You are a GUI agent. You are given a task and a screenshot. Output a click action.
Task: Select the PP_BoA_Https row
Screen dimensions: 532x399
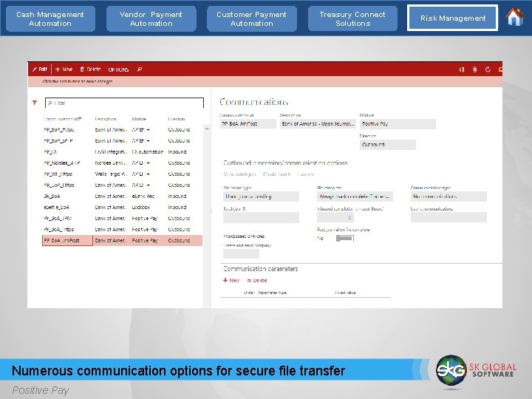click(123, 229)
